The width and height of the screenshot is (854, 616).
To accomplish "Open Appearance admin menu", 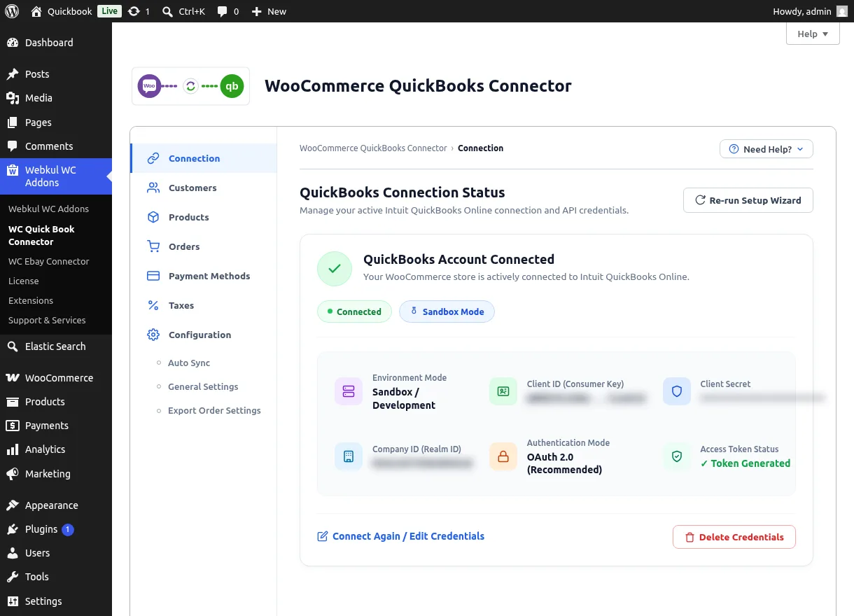I will tap(56, 505).
